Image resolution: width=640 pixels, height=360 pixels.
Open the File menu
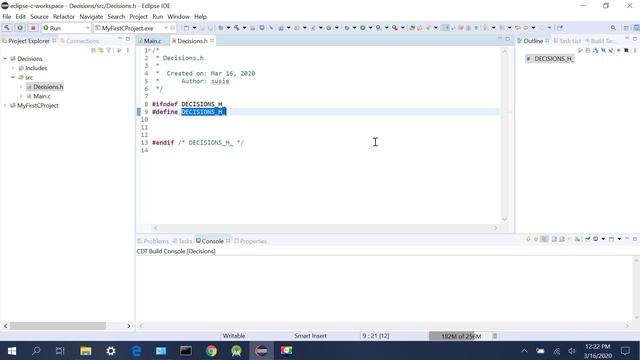tap(7, 17)
